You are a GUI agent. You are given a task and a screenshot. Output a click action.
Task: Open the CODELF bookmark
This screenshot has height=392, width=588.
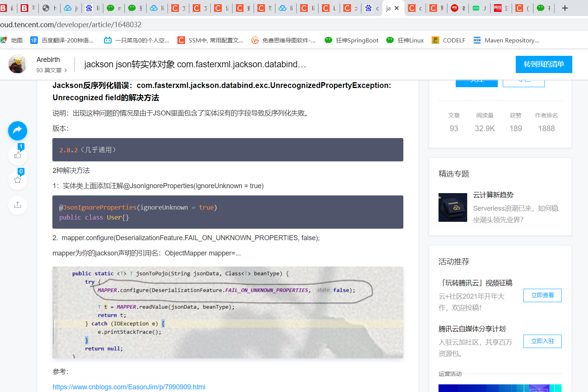[x=448, y=40]
